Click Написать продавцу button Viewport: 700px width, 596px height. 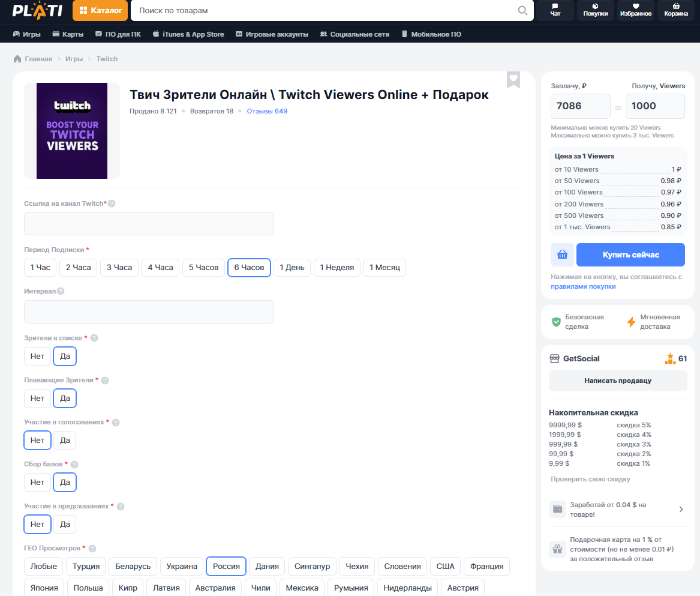(618, 381)
